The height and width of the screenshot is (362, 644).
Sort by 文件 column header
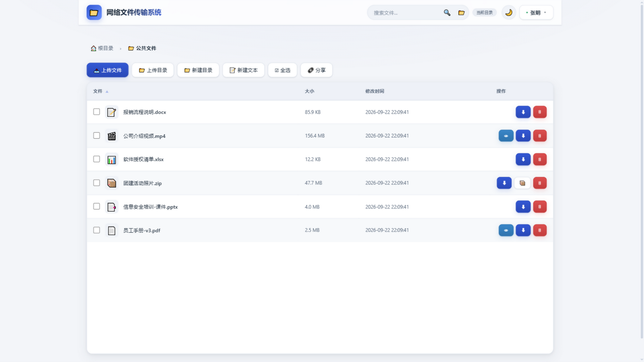click(x=101, y=91)
